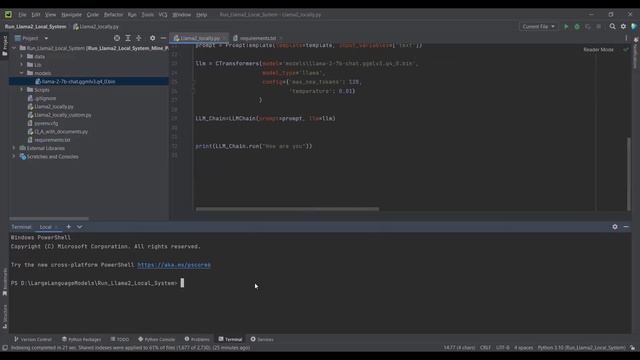The width and height of the screenshot is (640, 360).
Task: Open Bookmarks tool window on left stripe
Action: click(x=4, y=282)
